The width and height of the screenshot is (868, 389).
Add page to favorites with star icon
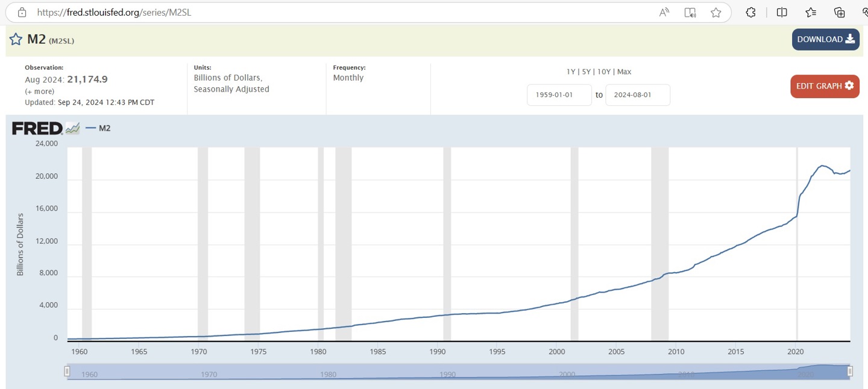point(716,12)
